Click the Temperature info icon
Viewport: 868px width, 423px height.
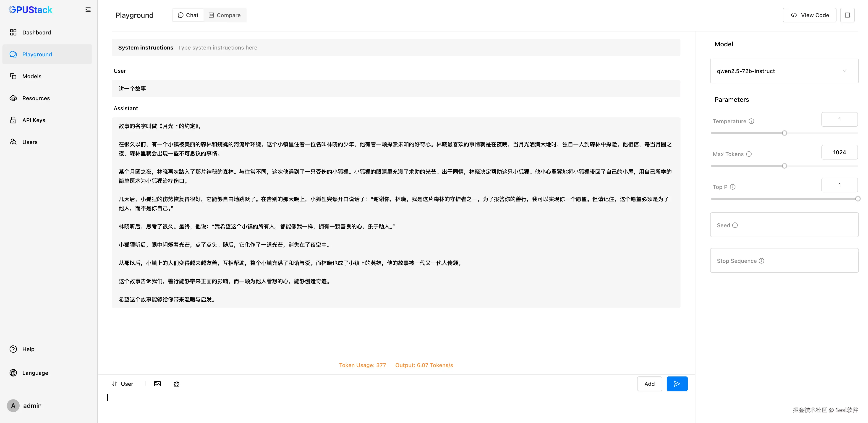point(751,121)
